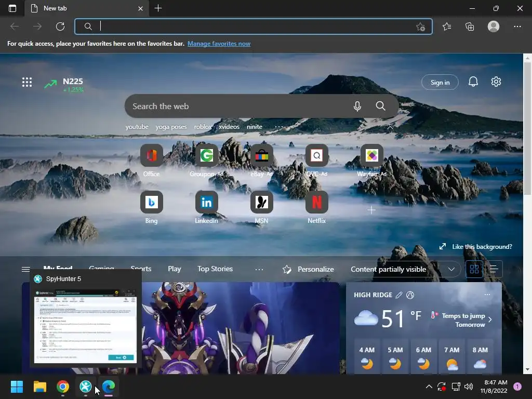The image size is (532, 399).
Task: Add page to favorites star in address bar
Action: [420, 27]
